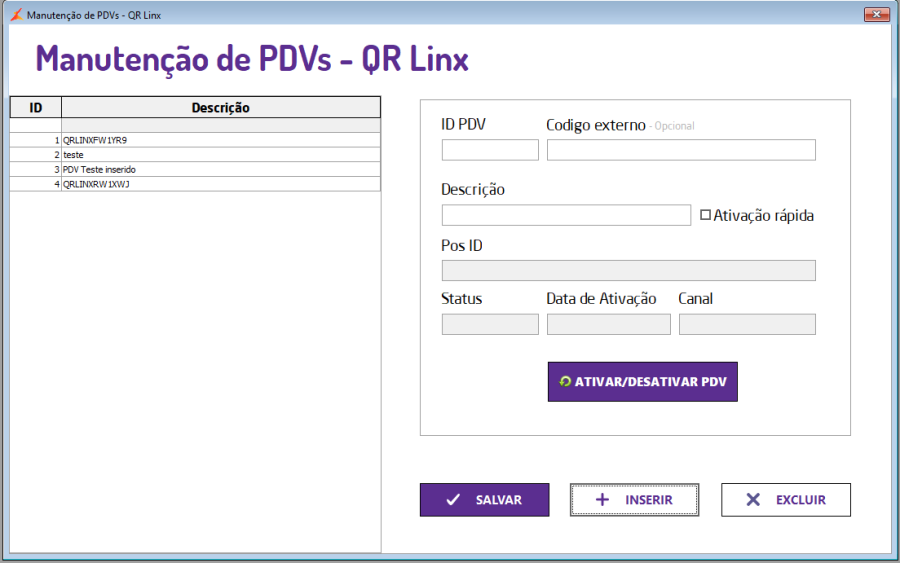
Task: Sort by the Descrição column header
Action: point(220,107)
